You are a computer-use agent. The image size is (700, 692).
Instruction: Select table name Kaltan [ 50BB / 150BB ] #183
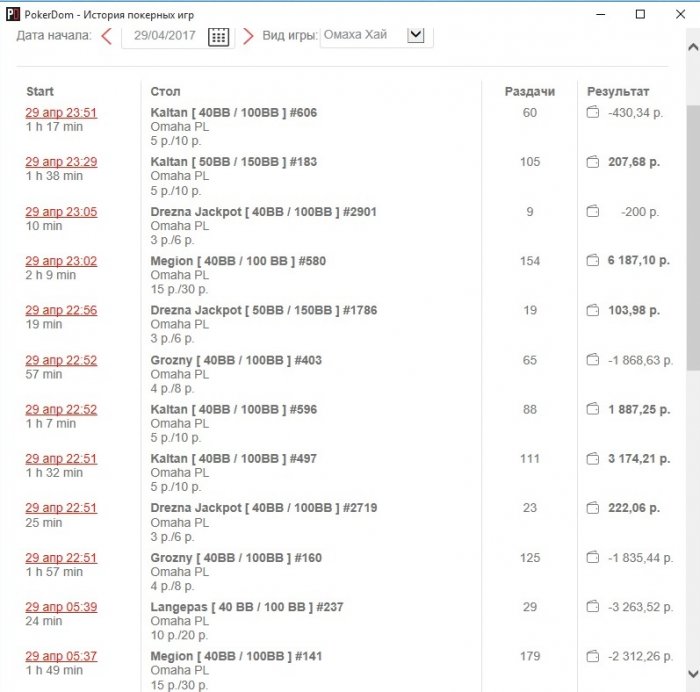coord(233,162)
